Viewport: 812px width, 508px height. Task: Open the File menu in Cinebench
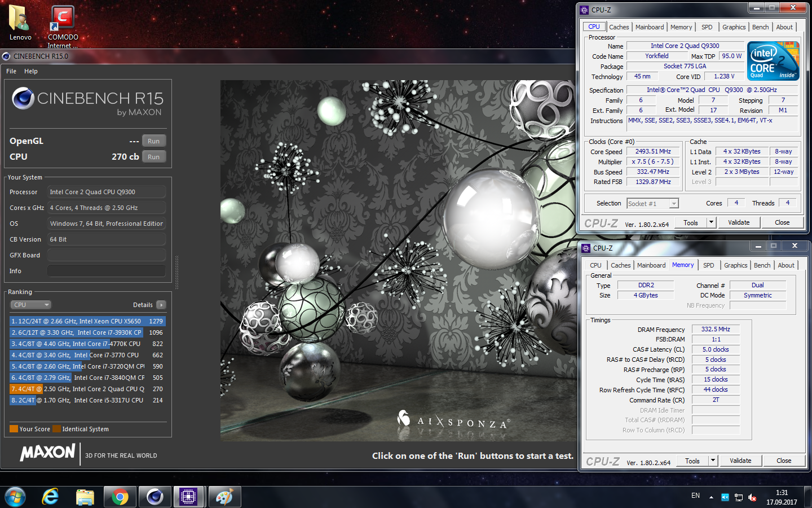pos(11,71)
